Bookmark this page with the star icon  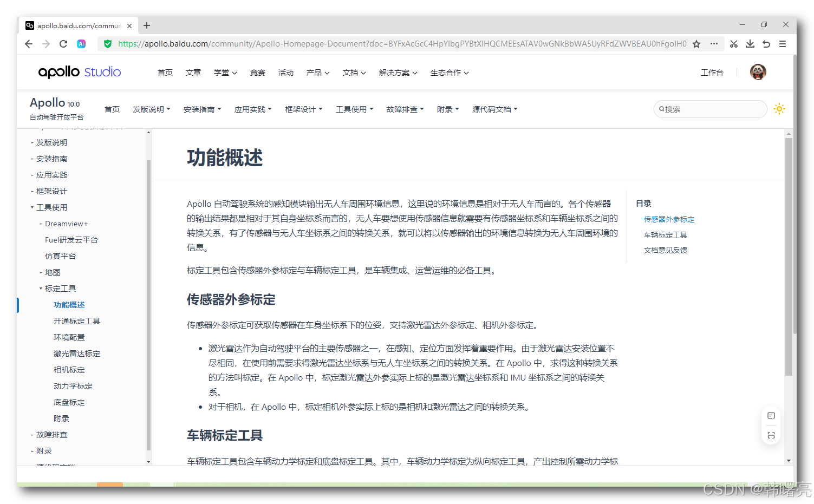click(696, 44)
